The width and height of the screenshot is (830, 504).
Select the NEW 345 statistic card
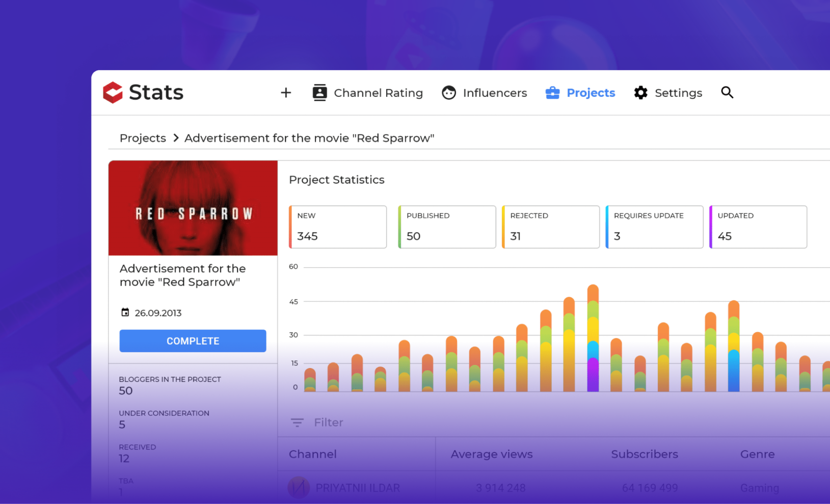pyautogui.click(x=338, y=227)
